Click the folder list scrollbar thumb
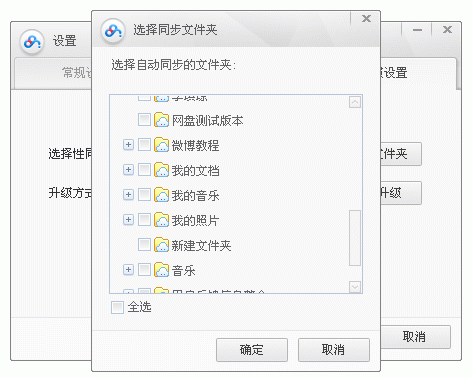473x378 pixels. point(355,238)
